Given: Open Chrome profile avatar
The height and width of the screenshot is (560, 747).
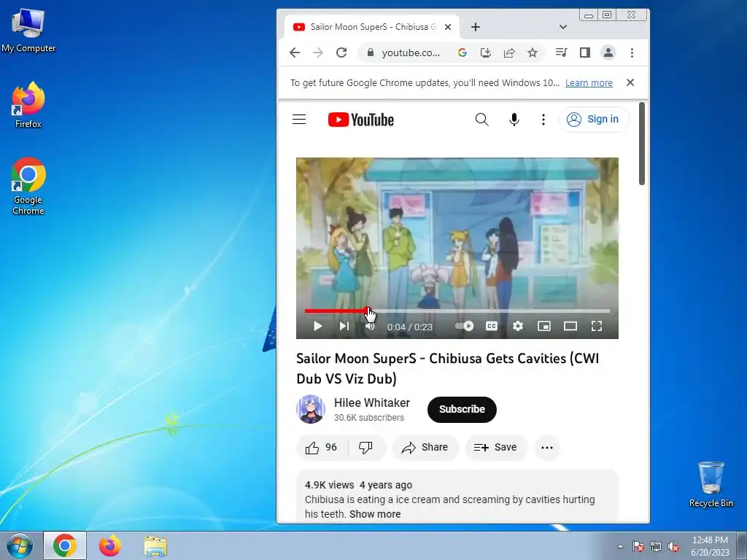Looking at the screenshot, I should pyautogui.click(x=608, y=52).
